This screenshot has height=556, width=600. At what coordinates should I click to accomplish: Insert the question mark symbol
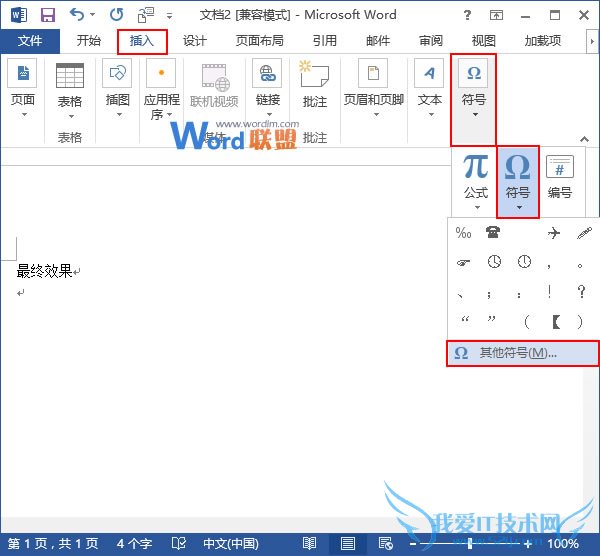581,292
